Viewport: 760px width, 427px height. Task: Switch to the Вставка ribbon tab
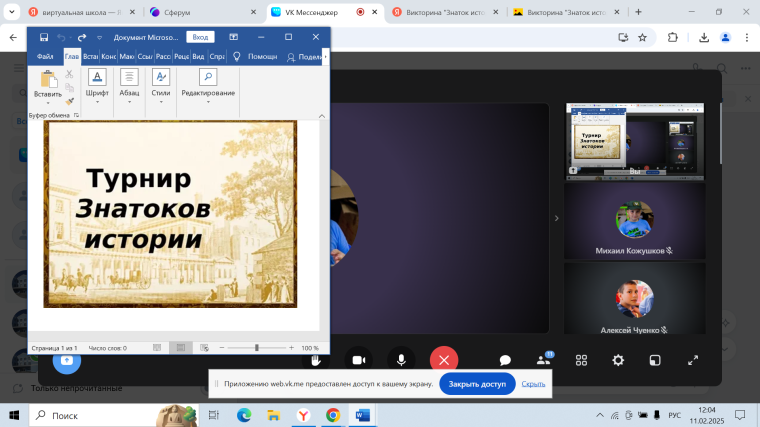click(90, 57)
